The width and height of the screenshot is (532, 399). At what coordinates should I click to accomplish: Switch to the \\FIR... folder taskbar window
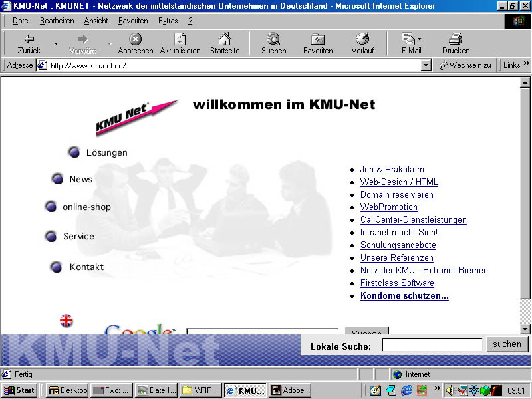coord(201,390)
